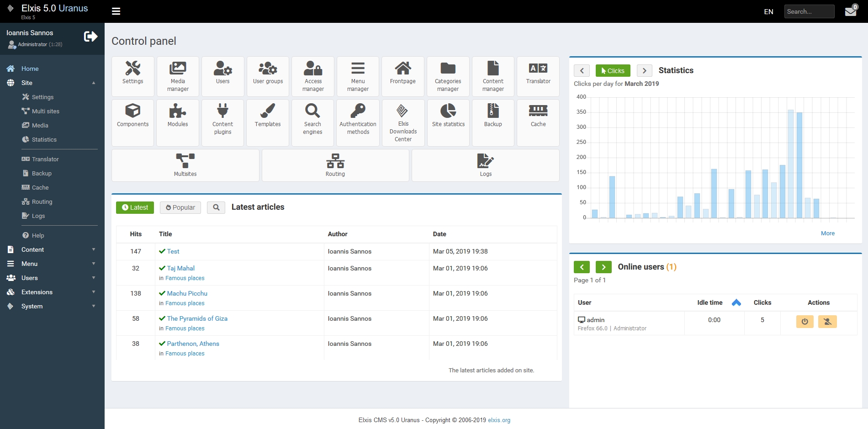The width and height of the screenshot is (868, 429).
Task: Open the Cache control panel icon
Action: (x=538, y=123)
